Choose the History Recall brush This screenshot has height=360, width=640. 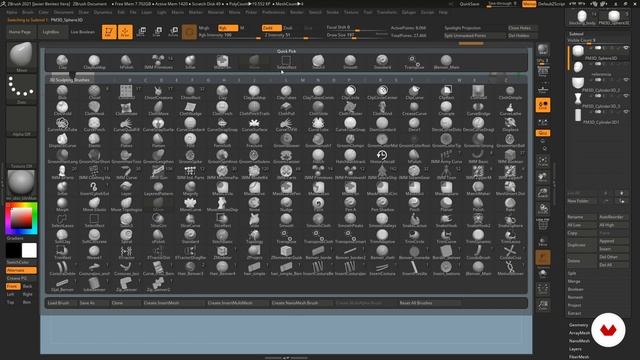click(382, 156)
